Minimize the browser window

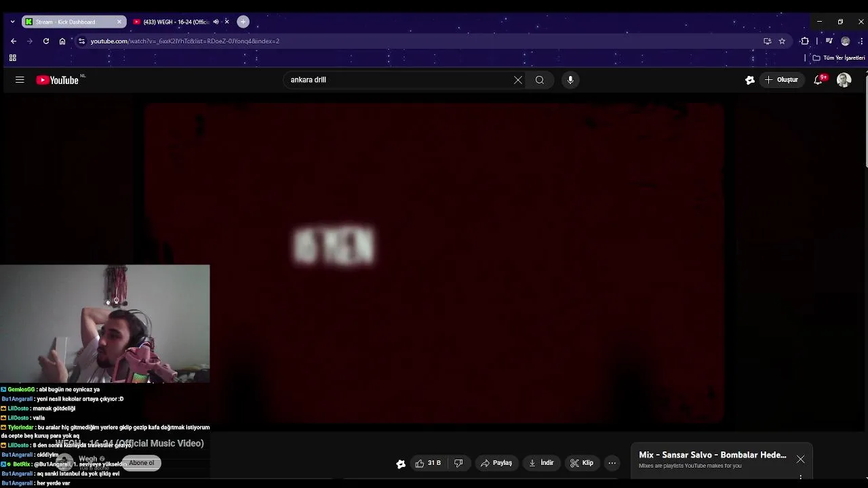coord(819,22)
